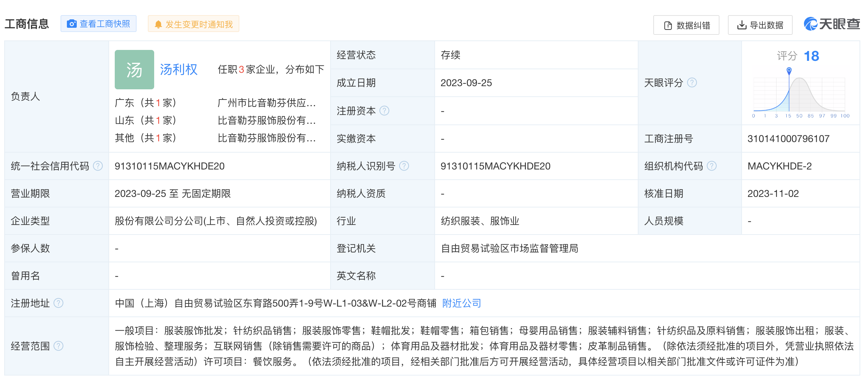Click 纳税人识别号 value 91310115MACYKHDE20

[x=496, y=166]
